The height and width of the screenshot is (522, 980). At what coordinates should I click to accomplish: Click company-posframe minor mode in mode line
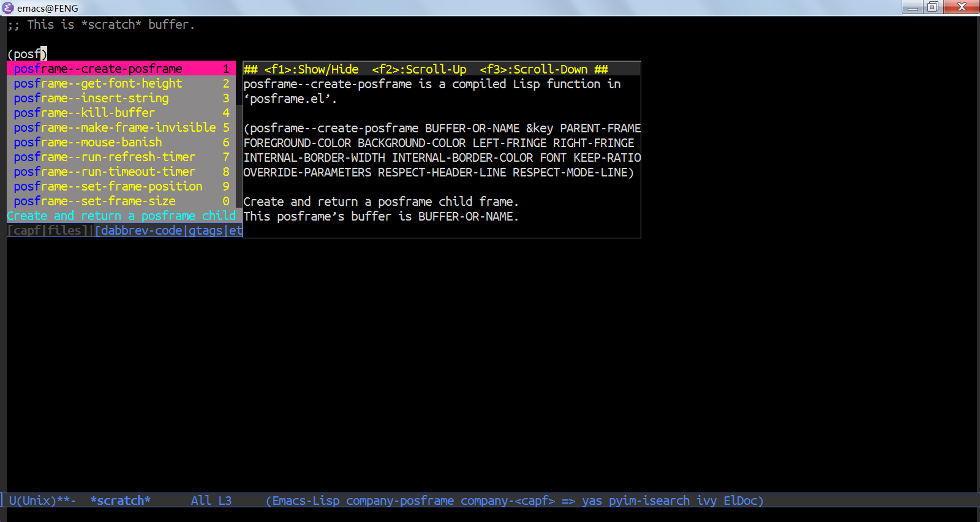click(400, 501)
